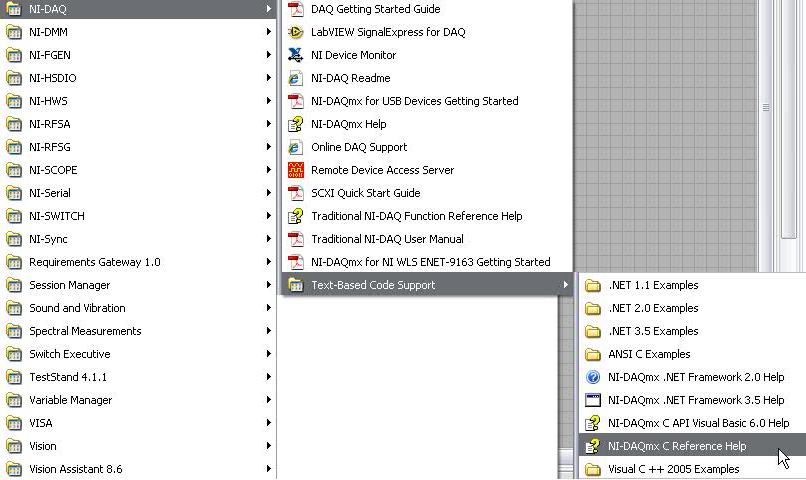The image size is (806, 480).
Task: Open the Variable Manager program group
Action: tap(138, 400)
